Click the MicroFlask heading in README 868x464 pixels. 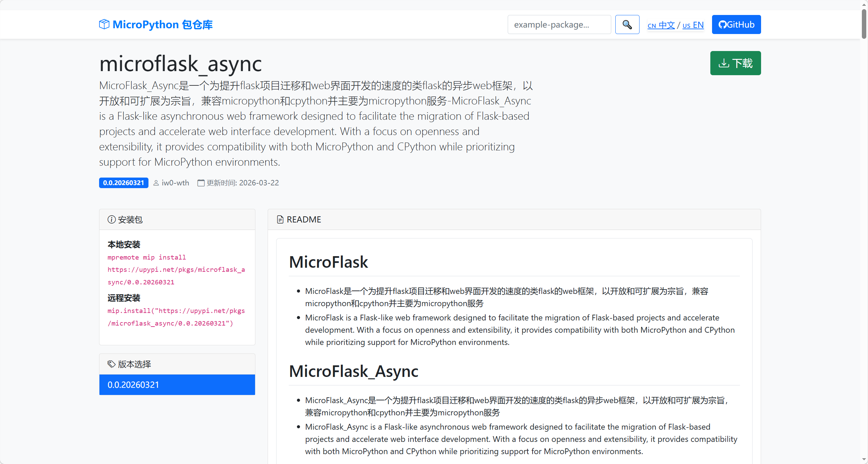click(328, 262)
